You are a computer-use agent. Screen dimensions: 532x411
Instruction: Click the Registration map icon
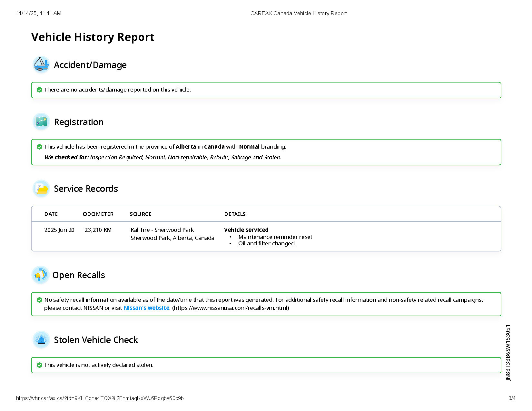(x=41, y=122)
